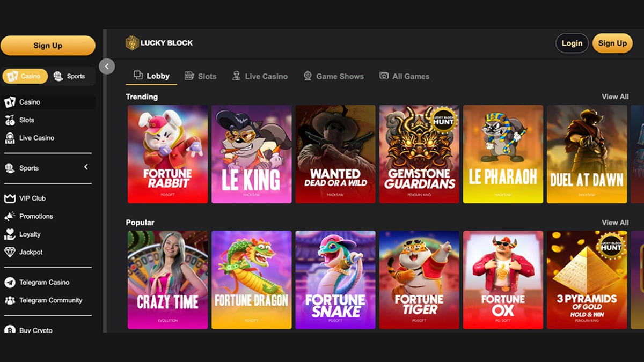Open Telegram Community people icon
This screenshot has height=362, width=644.
click(x=10, y=300)
